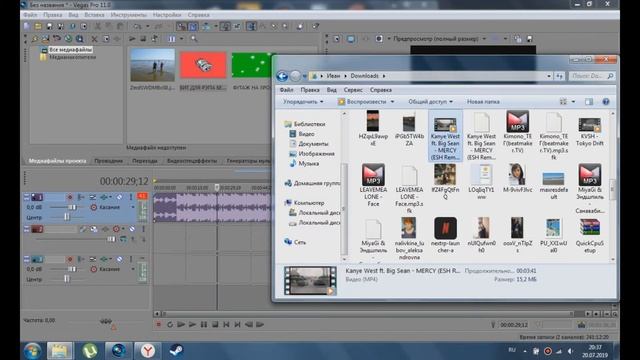Open project folder icon in Vegas toolbar
640x360 pixels.
point(38,27)
